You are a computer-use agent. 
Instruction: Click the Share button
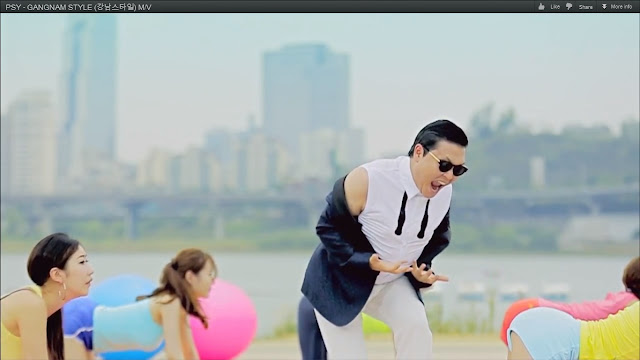point(585,7)
